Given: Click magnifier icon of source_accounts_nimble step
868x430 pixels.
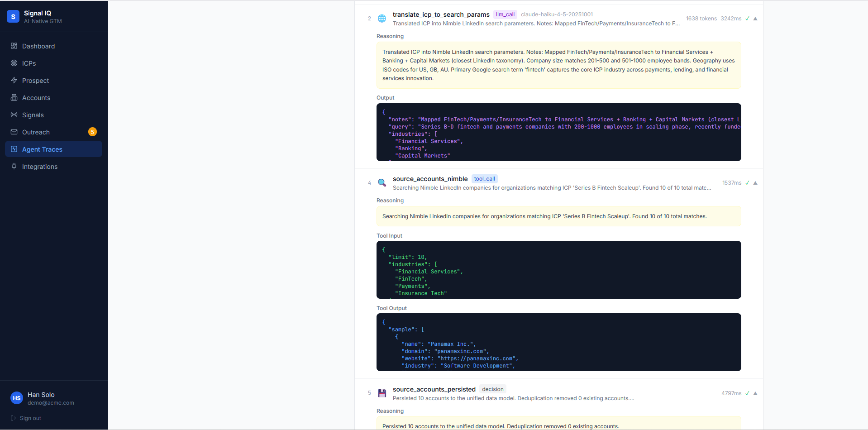Looking at the screenshot, I should click(382, 183).
